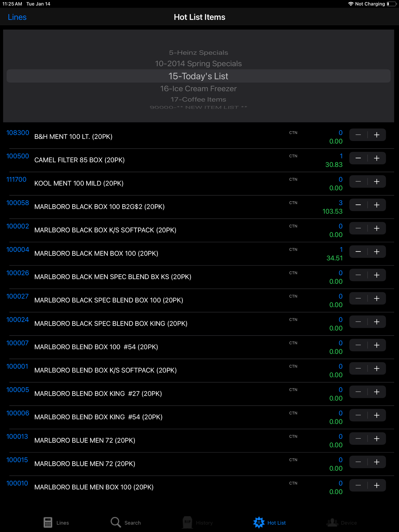Select the 103.53 total amount
The width and height of the screenshot is (399, 532).
click(x=332, y=211)
